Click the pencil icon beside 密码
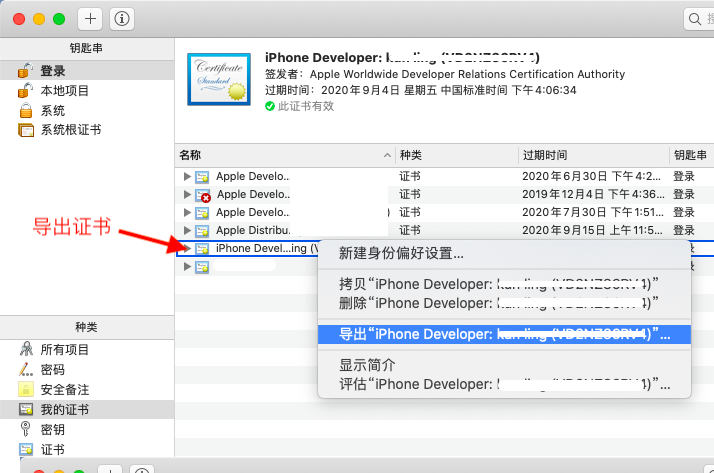 26,369
